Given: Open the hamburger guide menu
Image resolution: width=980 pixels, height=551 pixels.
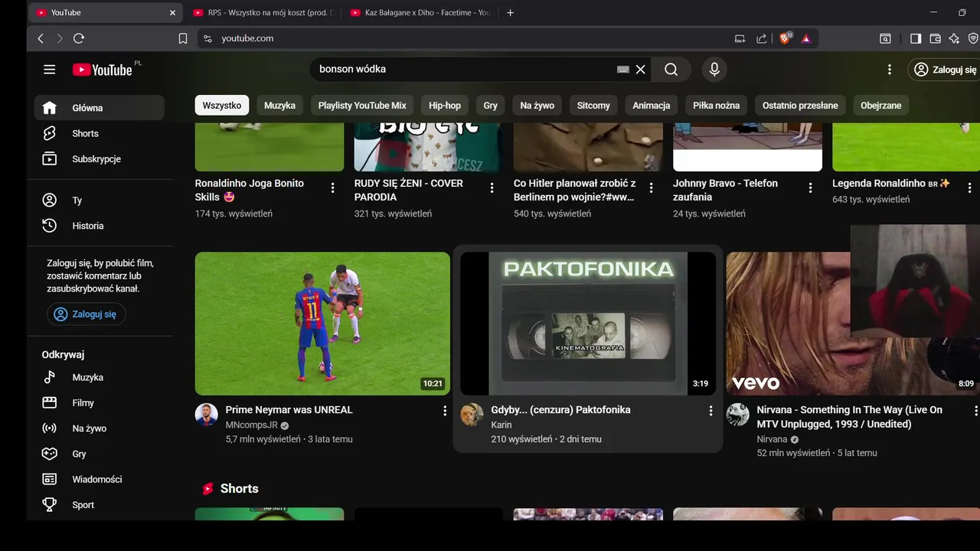Looking at the screenshot, I should [x=50, y=70].
